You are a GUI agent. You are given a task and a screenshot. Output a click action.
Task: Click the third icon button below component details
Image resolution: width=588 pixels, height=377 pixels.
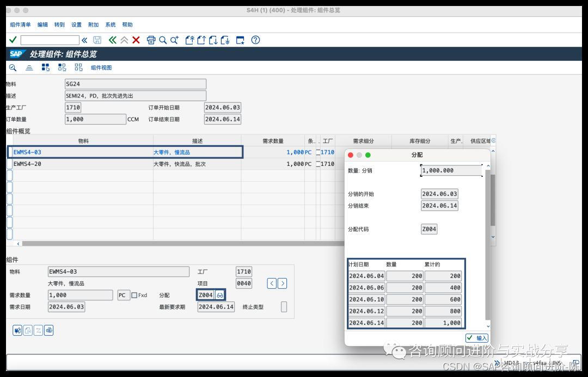coord(38,330)
